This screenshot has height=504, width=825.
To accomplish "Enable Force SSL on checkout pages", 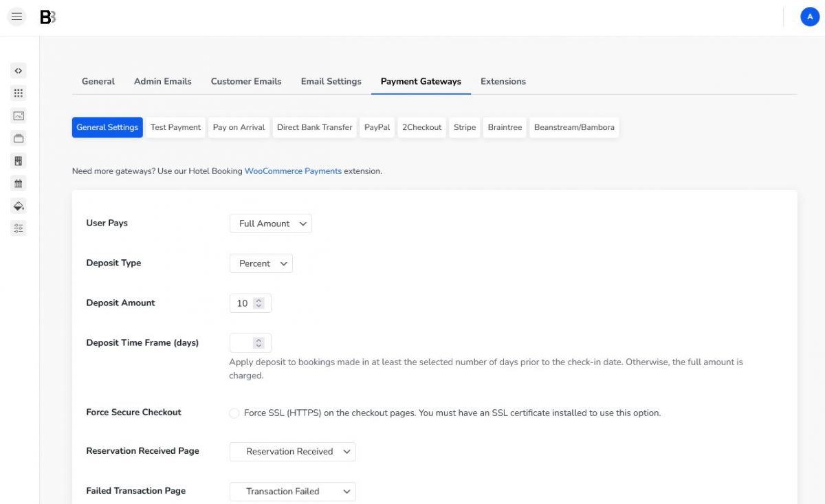I will [x=234, y=413].
